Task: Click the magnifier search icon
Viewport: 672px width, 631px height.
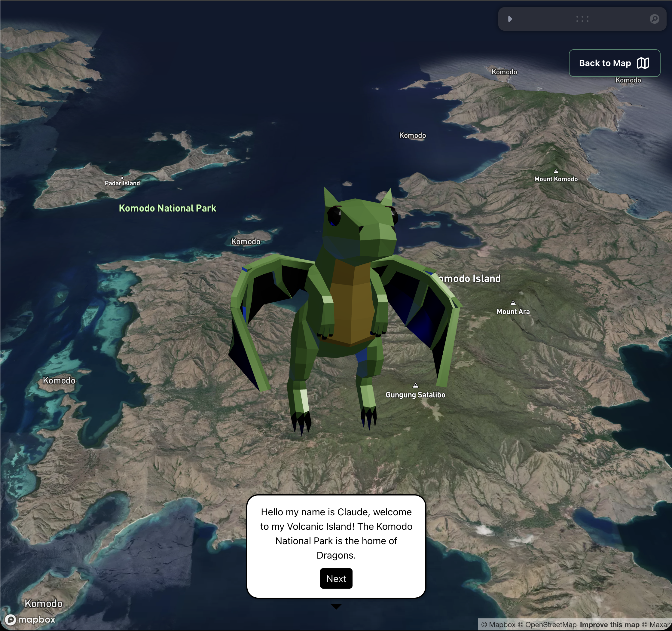Action: (x=654, y=19)
